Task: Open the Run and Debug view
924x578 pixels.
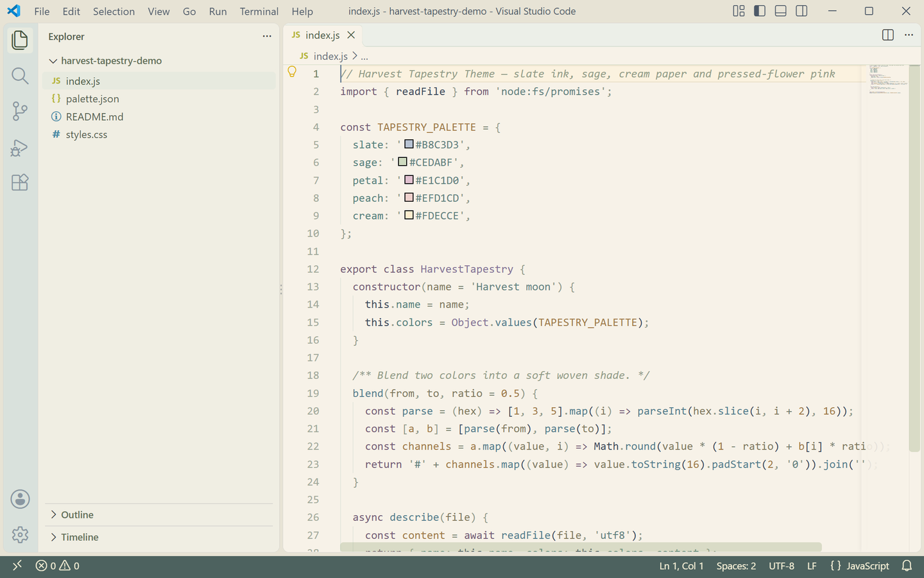Action: [20, 148]
